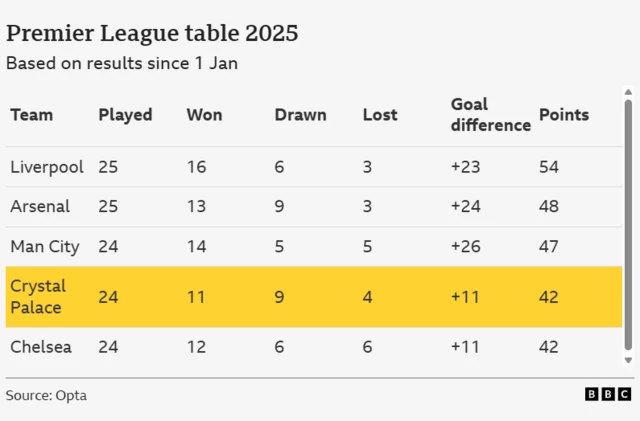This screenshot has height=421, width=640.
Task: Click the Premier League table 2025 title
Action: (152, 33)
